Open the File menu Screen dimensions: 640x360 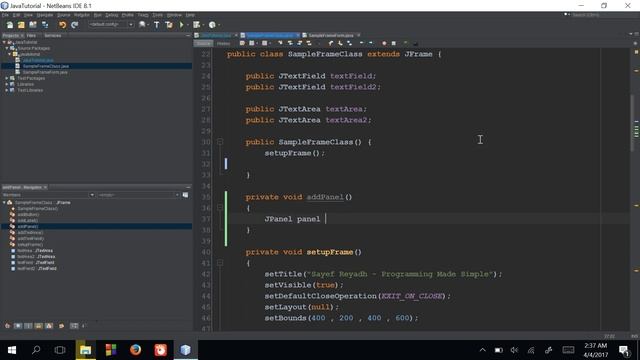pos(5,15)
